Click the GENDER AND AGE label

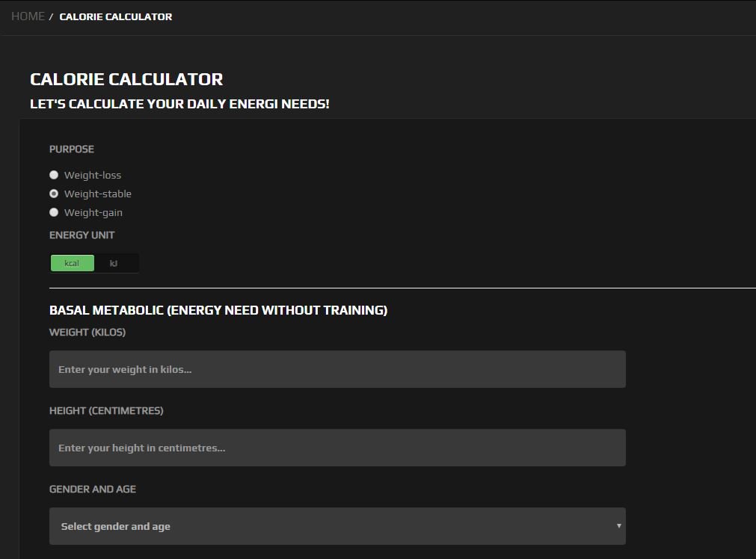pos(92,489)
